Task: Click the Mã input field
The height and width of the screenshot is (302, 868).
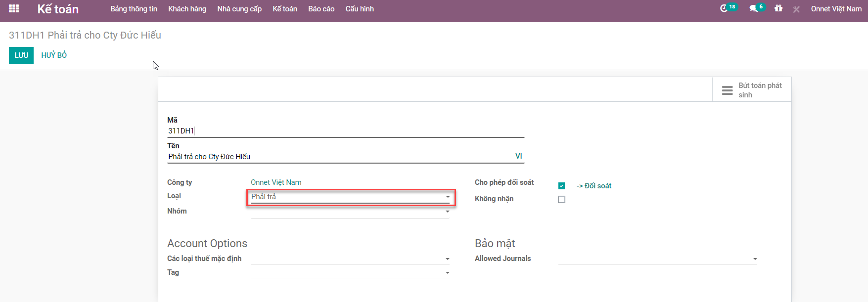Action: point(345,131)
